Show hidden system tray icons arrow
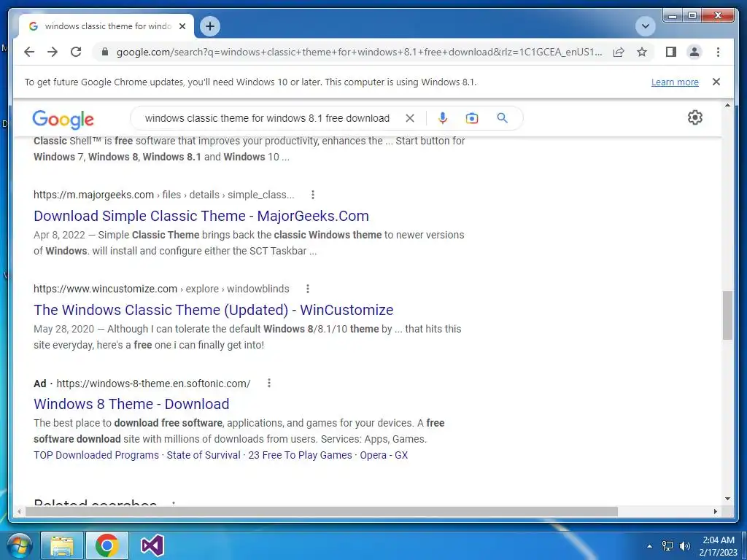 coord(649,546)
